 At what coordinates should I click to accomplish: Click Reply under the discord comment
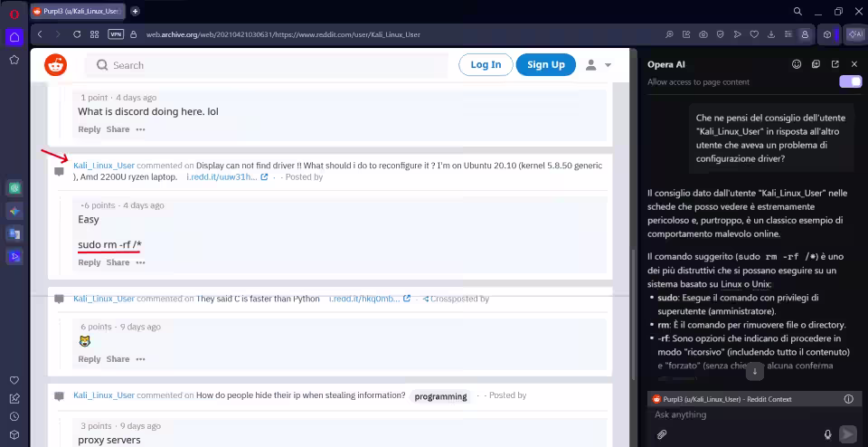(x=90, y=129)
